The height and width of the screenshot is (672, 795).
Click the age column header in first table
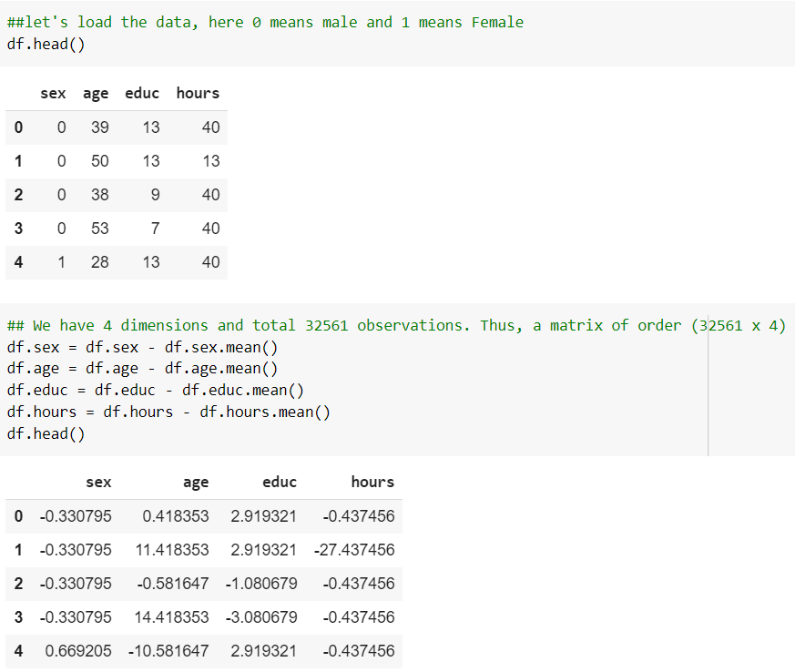96,93
